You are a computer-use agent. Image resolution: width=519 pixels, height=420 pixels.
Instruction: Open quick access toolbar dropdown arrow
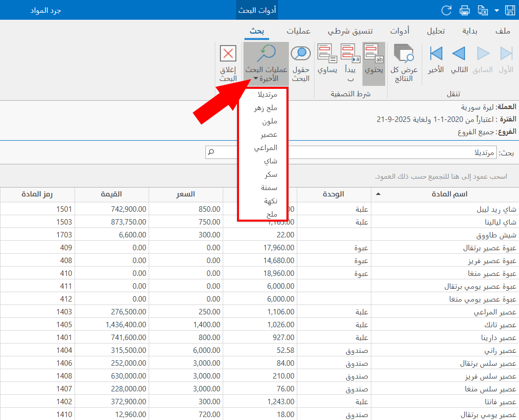click(496, 10)
